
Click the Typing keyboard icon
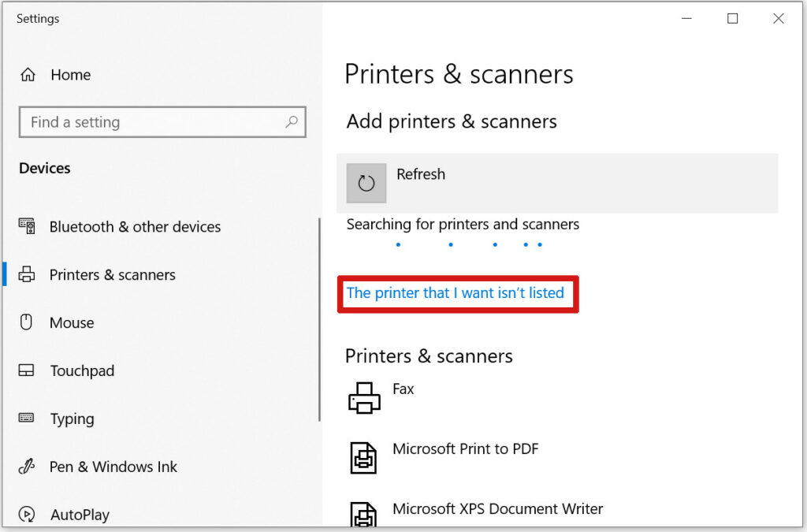26,417
